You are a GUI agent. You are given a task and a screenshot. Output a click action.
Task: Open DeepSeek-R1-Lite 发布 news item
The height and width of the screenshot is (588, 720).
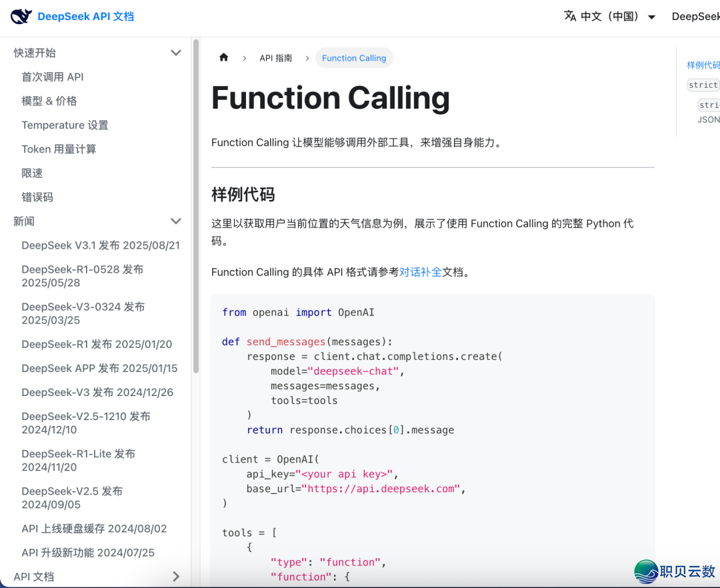point(79,461)
